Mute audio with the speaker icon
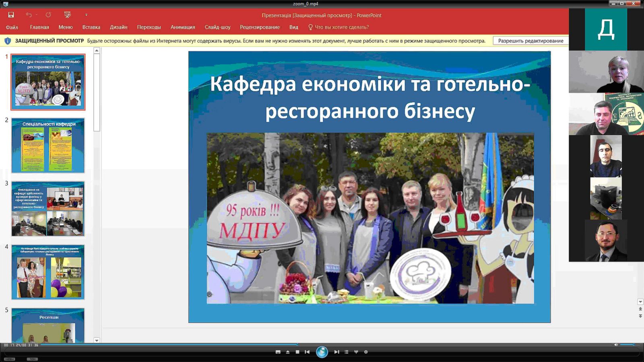Viewport: 644px width, 362px height. tap(616, 345)
